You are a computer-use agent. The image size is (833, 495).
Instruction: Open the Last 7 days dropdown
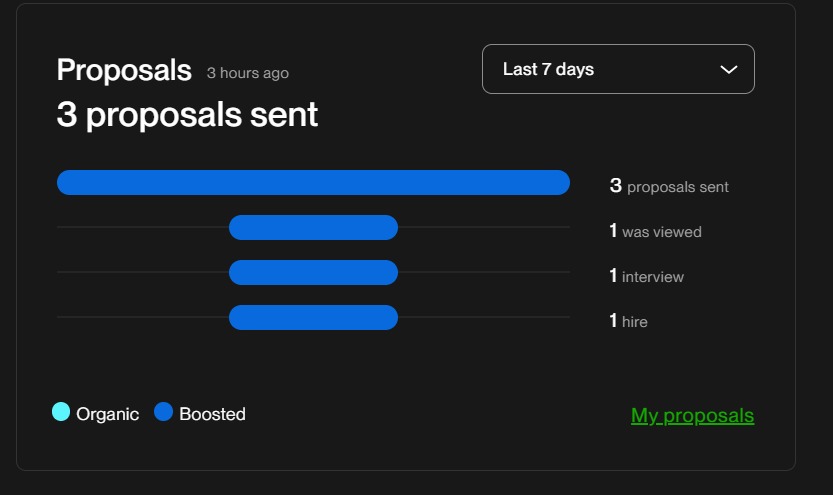pyautogui.click(x=617, y=69)
